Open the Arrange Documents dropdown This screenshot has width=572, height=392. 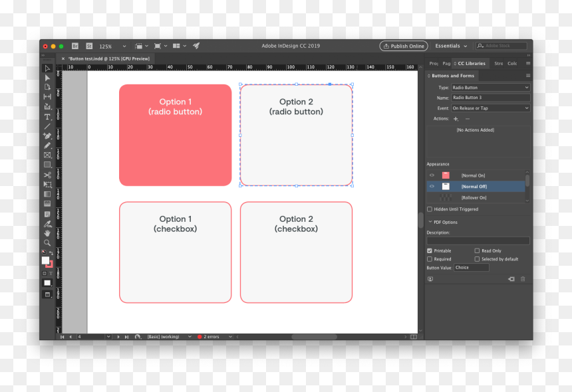point(180,46)
